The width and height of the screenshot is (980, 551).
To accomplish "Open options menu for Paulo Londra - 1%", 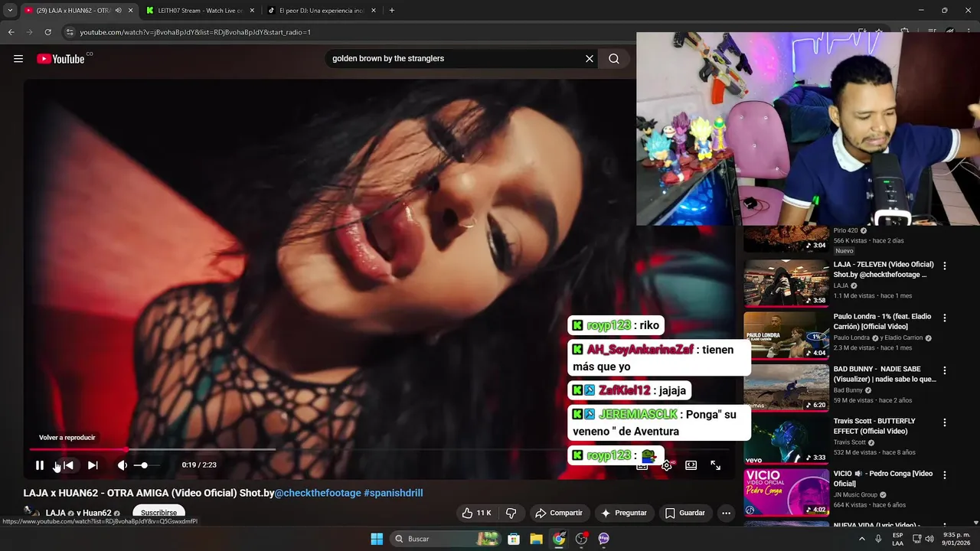I will click(x=945, y=318).
